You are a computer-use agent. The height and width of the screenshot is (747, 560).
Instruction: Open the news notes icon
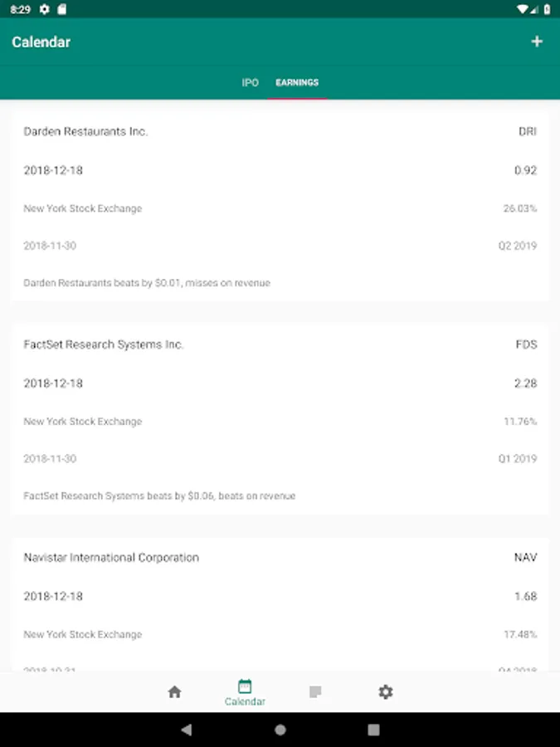[x=315, y=691]
